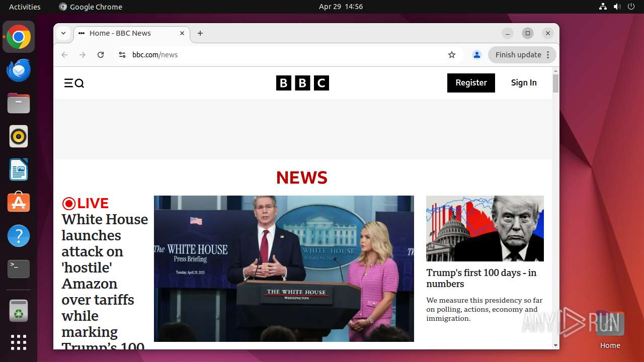
Task: Open the Sign In link
Action: pyautogui.click(x=524, y=83)
